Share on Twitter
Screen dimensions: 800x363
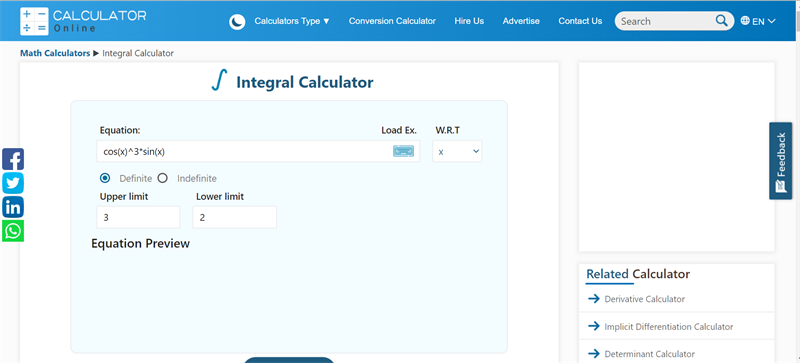(13, 183)
